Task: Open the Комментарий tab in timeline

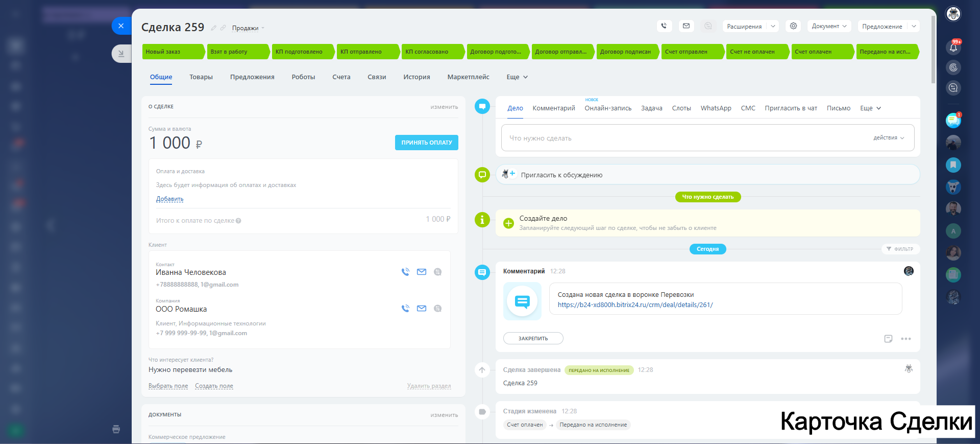Action: [x=553, y=108]
